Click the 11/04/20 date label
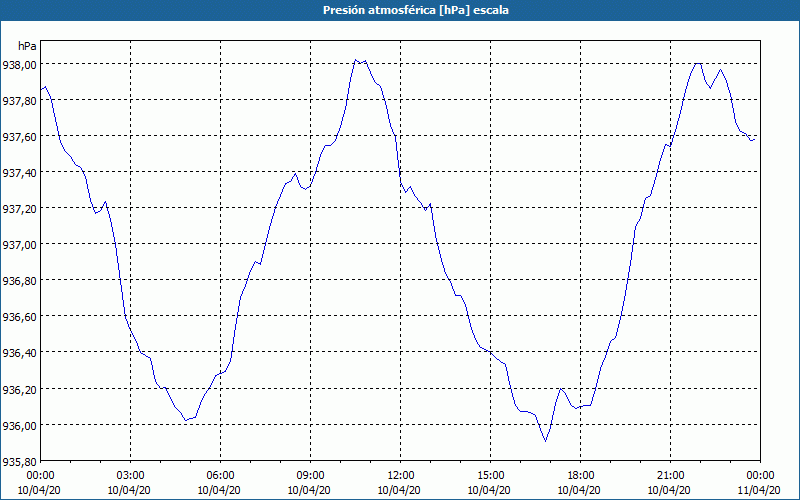800x500 pixels. click(x=759, y=490)
